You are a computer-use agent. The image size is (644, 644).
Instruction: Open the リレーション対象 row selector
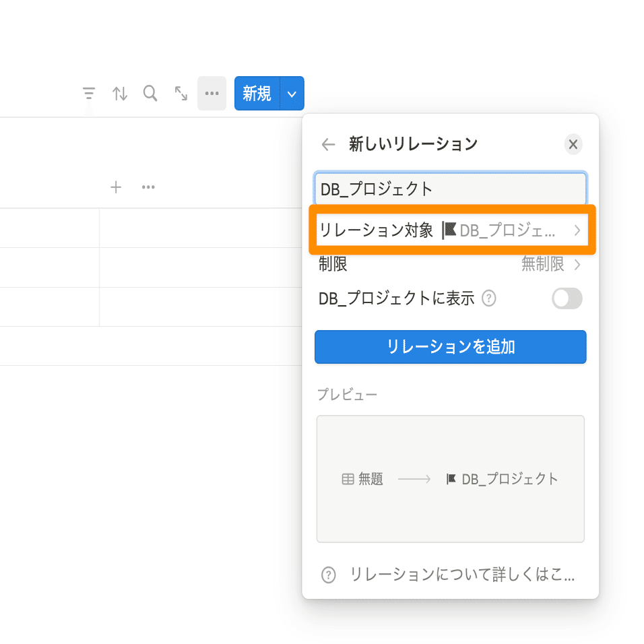pos(451,230)
